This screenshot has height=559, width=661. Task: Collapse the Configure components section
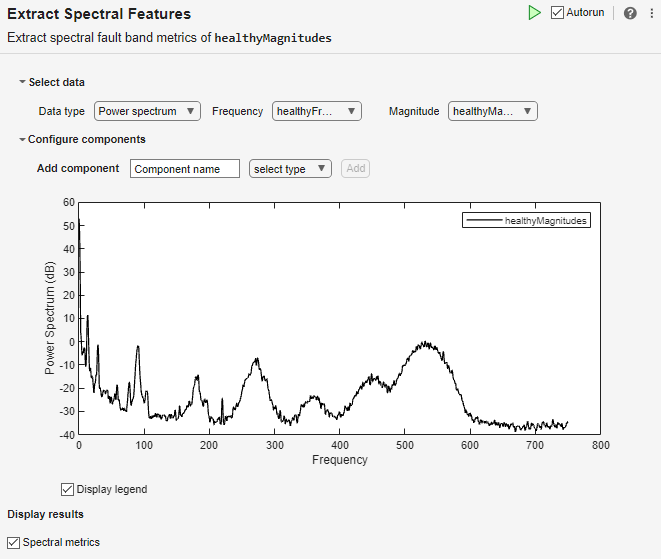point(23,140)
